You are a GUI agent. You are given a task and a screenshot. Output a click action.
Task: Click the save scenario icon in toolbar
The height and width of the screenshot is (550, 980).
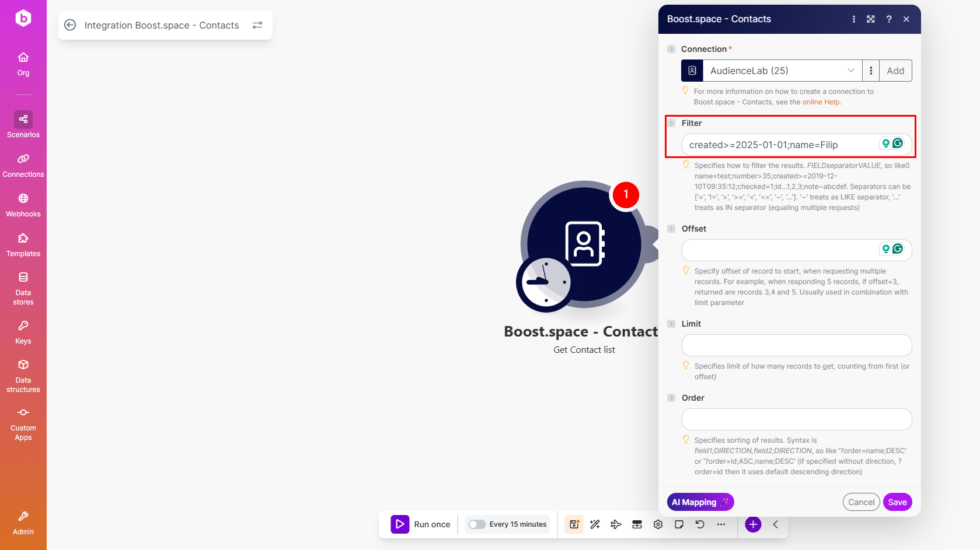pyautogui.click(x=574, y=524)
